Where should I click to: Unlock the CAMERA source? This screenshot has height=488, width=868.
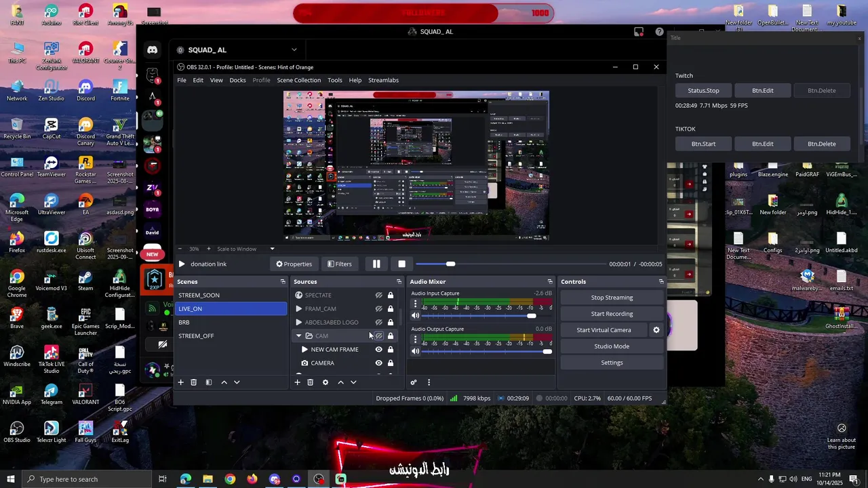(391, 363)
